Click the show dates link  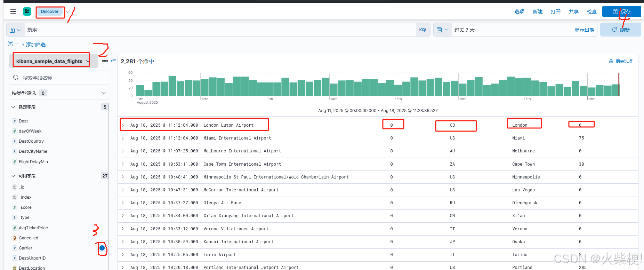point(584,30)
